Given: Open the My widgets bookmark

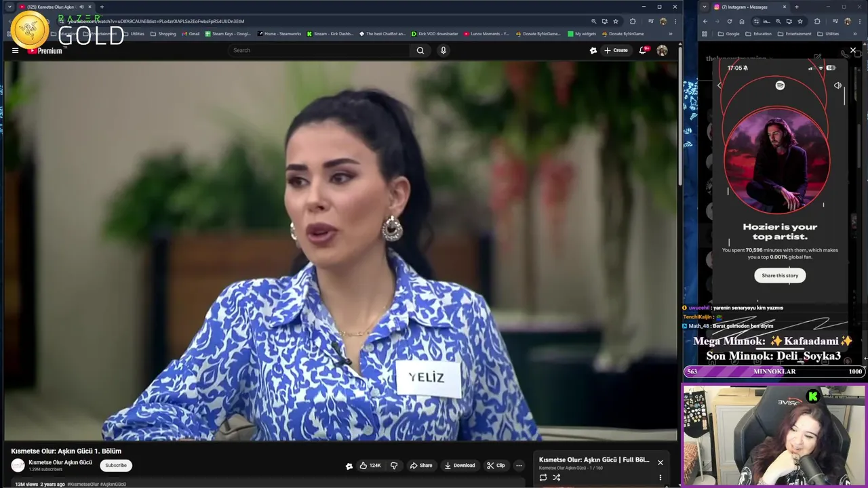Looking at the screenshot, I should pos(582,34).
